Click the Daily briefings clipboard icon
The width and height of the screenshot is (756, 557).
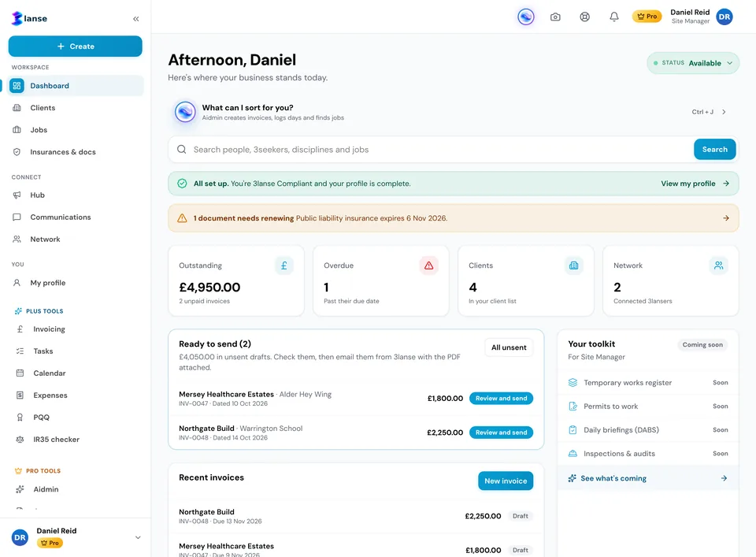point(573,429)
